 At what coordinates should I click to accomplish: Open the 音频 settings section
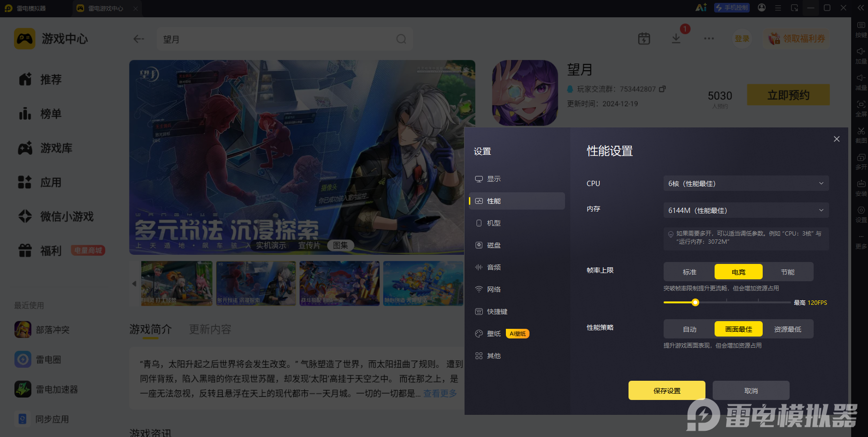(x=517, y=267)
